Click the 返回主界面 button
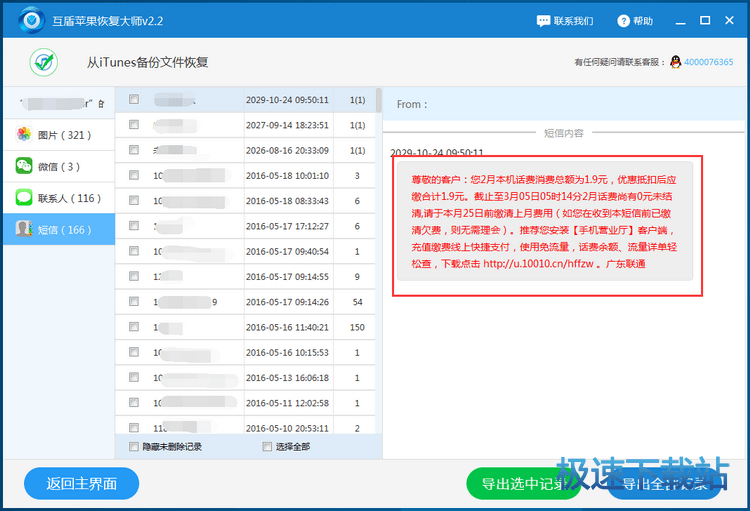Screen dimensions: 750x511 81,483
